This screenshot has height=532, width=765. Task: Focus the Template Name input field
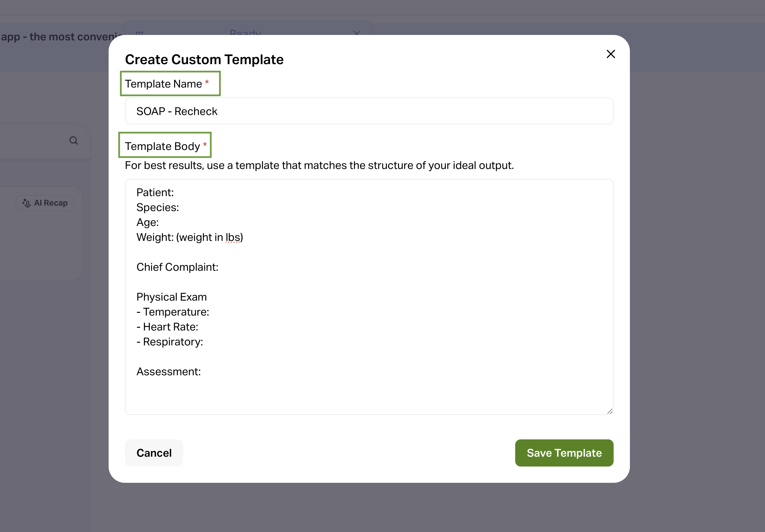click(x=369, y=111)
